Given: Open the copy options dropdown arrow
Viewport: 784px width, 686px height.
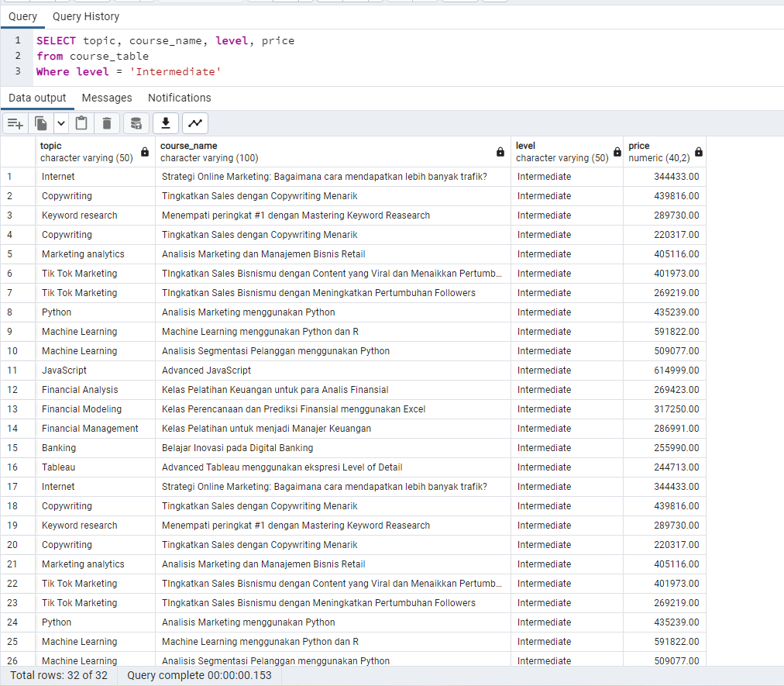Looking at the screenshot, I should tap(60, 122).
